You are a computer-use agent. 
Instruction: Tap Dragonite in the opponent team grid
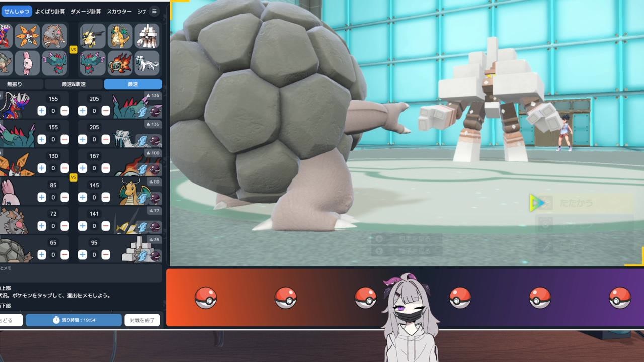(120, 36)
